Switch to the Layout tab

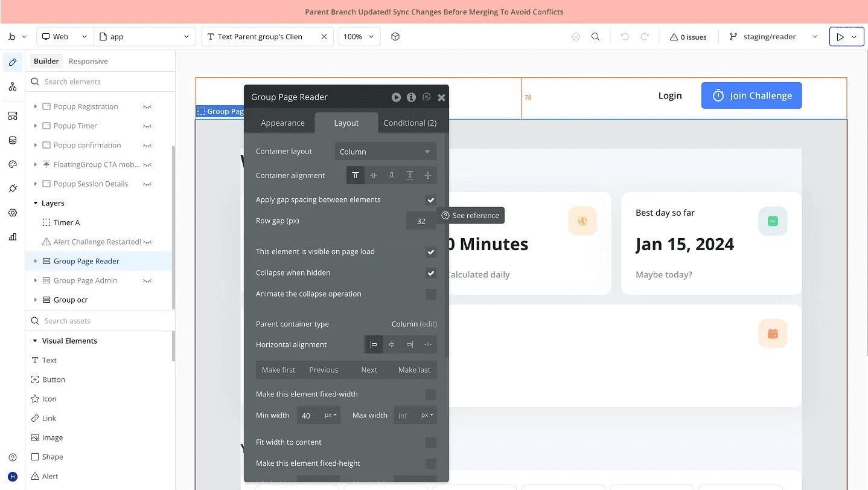[346, 123]
